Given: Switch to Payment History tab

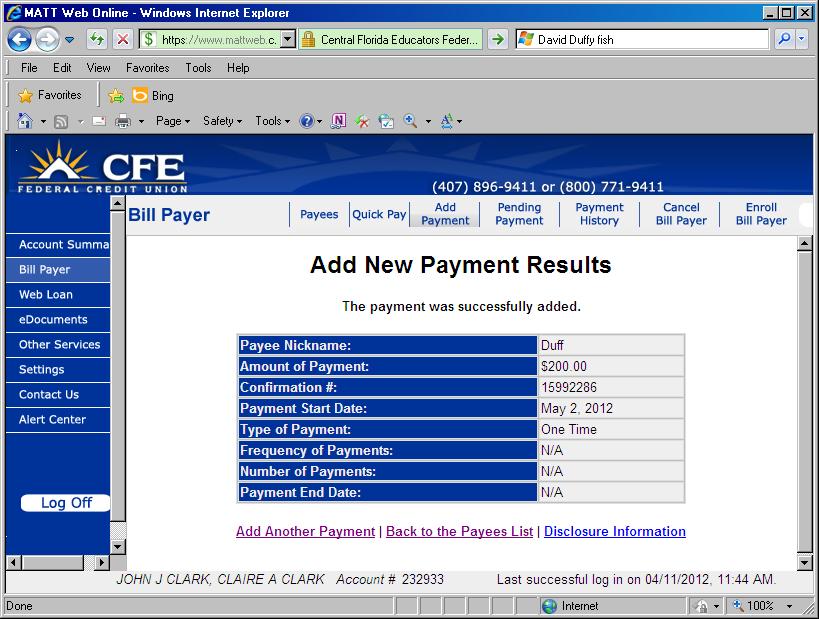Looking at the screenshot, I should point(599,214).
